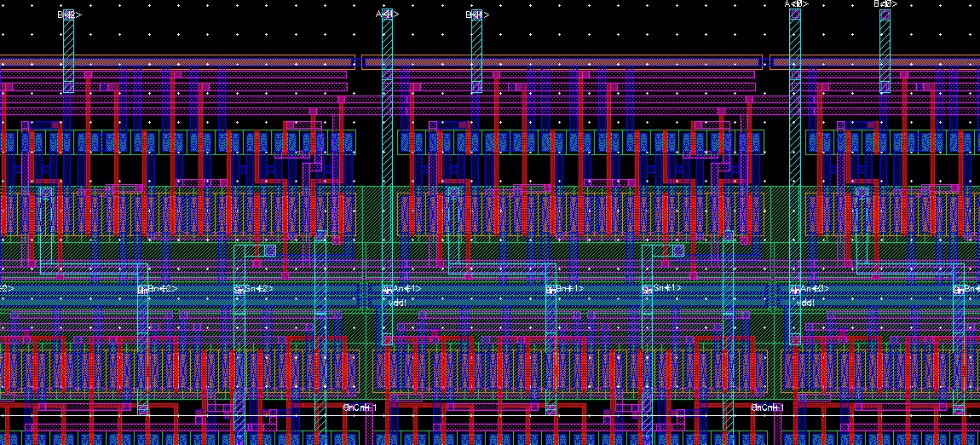Select the cyan A<1> vertical metal strip
Image resolution: width=980 pixels, height=445 pixels.
click(x=388, y=170)
